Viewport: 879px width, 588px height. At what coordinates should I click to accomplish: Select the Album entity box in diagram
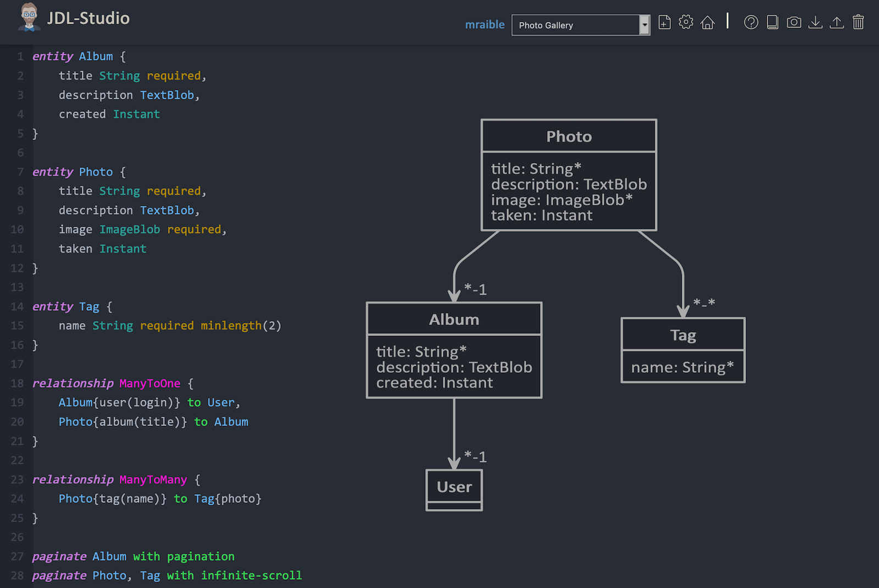click(x=454, y=350)
